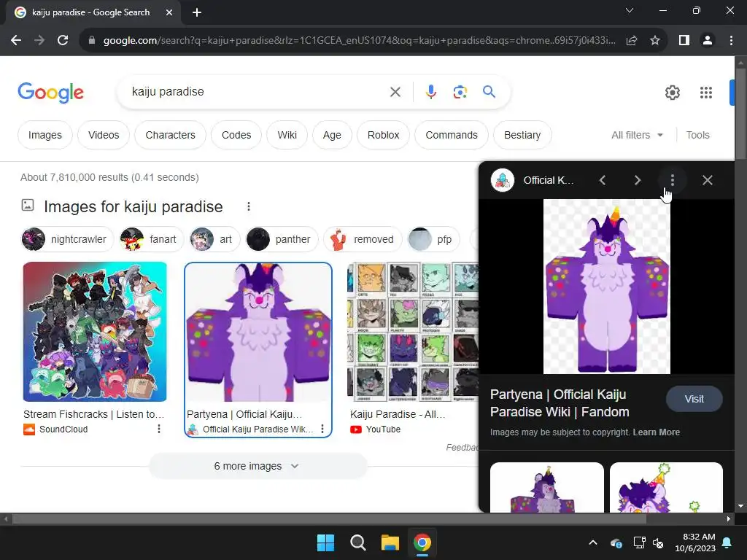The height and width of the screenshot is (560, 747).
Task: Expand the All filters dropdown
Action: click(x=637, y=135)
